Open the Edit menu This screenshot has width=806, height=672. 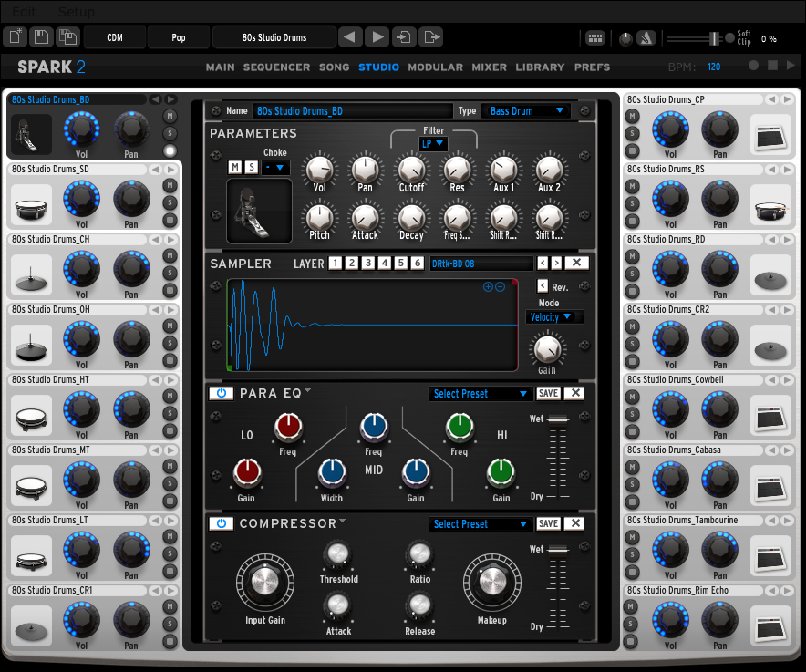pos(23,12)
